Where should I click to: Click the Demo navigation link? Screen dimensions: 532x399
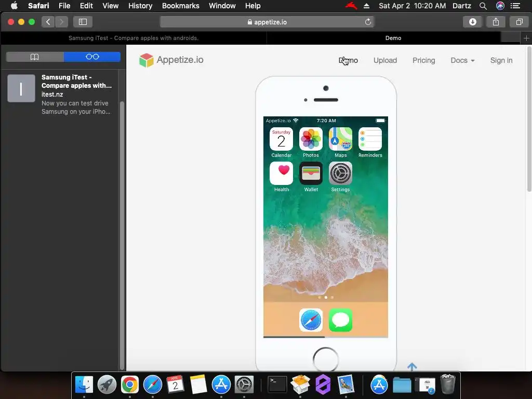[x=348, y=60]
